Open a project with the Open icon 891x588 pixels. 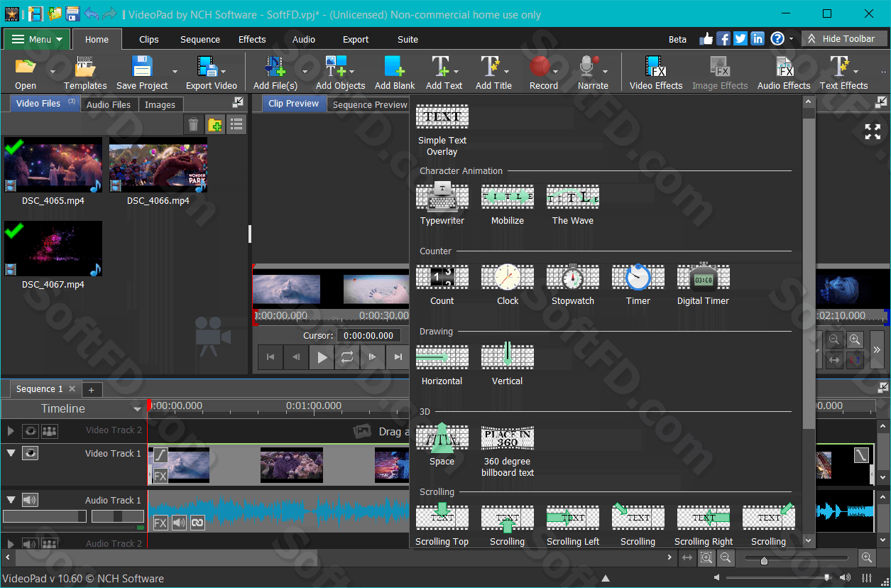click(x=26, y=67)
